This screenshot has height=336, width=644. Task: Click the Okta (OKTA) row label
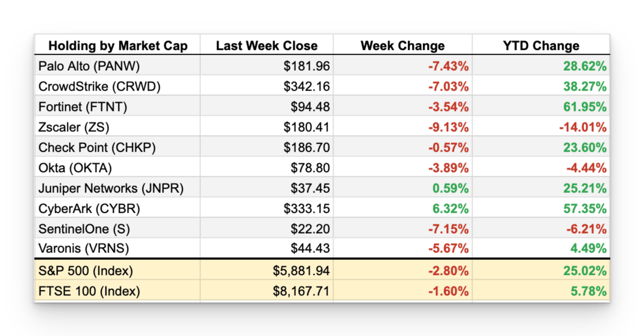[x=75, y=168]
